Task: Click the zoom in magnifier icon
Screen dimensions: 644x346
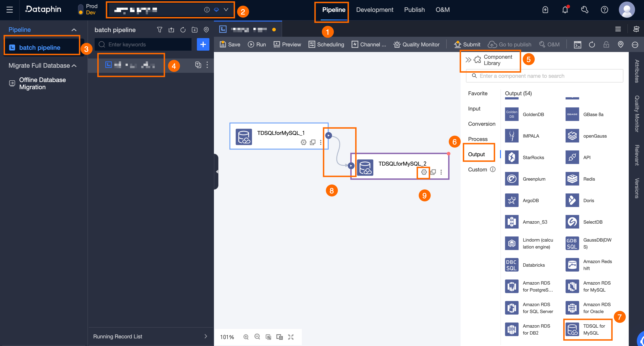Action: click(x=246, y=337)
